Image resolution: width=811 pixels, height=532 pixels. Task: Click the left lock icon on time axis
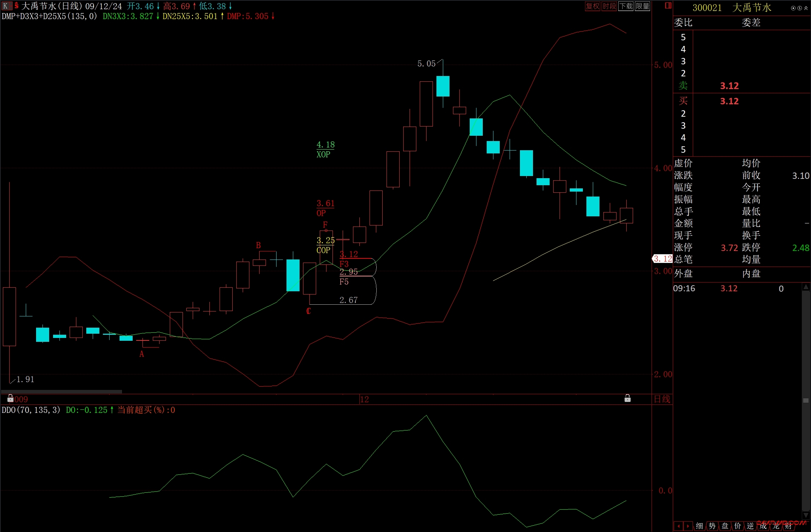click(10, 398)
